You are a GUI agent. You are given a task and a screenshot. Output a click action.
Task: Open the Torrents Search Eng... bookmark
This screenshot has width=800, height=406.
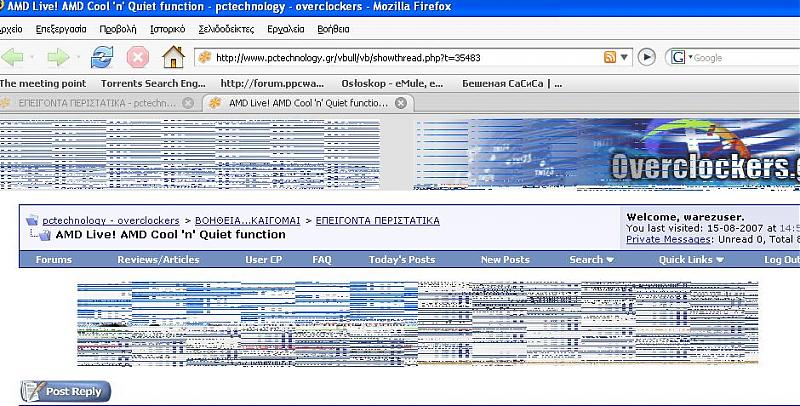[153, 84]
